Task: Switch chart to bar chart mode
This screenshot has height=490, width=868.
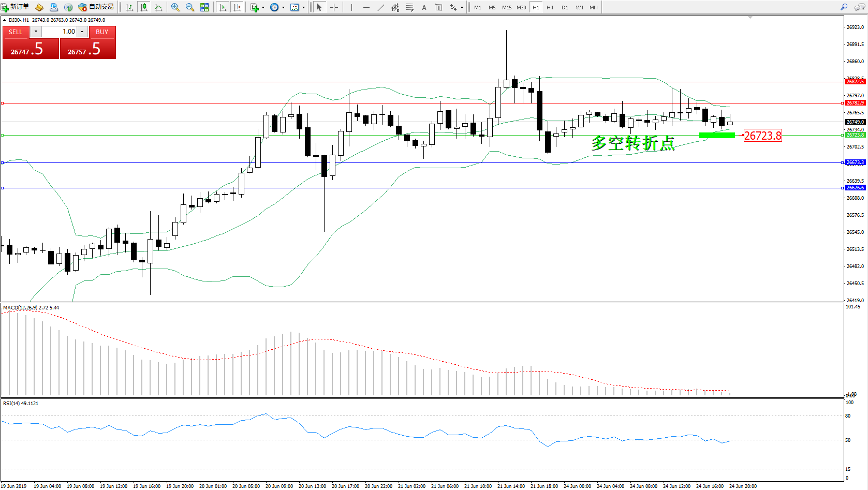Action: pos(129,7)
